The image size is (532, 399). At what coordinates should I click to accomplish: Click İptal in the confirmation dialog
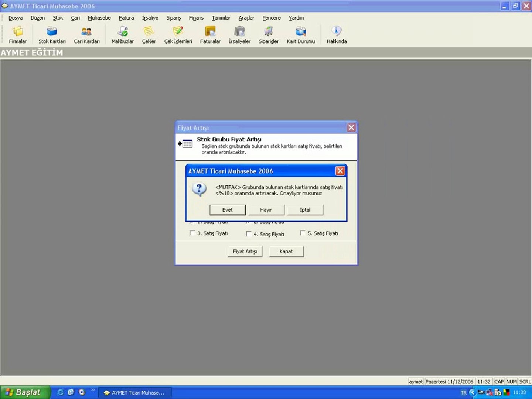click(305, 210)
